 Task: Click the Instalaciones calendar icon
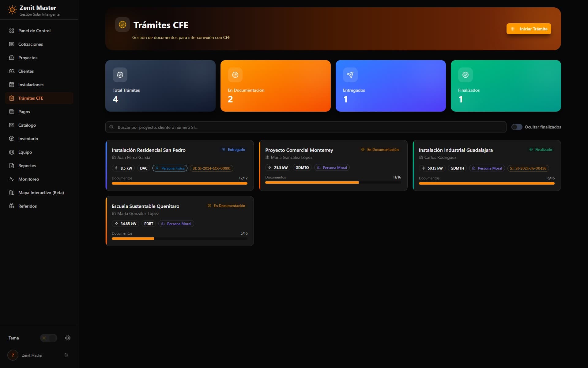click(x=12, y=85)
